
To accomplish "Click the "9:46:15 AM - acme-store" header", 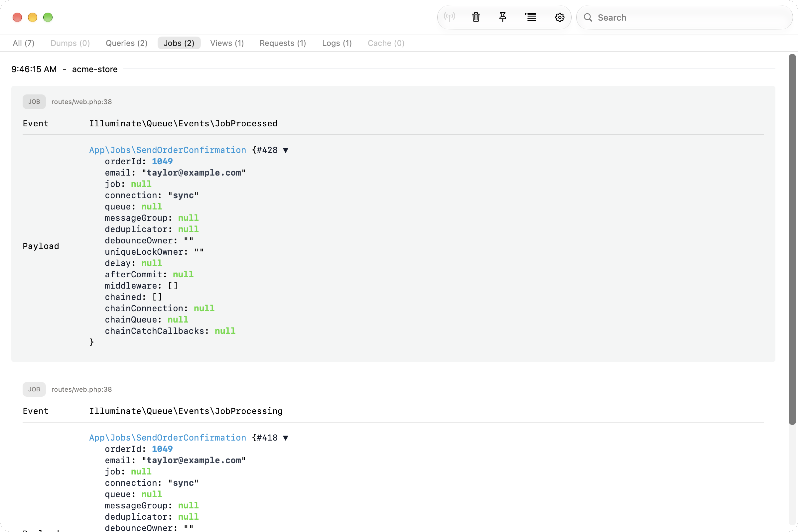I will pos(65,69).
